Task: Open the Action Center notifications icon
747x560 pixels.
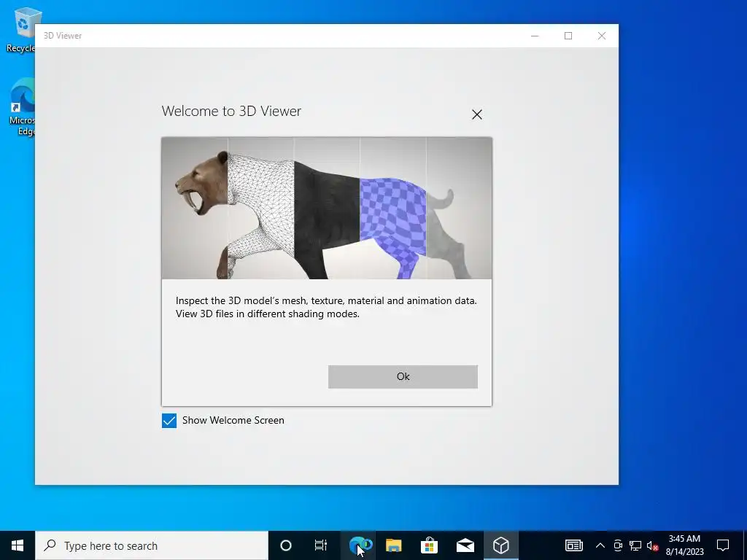Action: [x=723, y=545]
